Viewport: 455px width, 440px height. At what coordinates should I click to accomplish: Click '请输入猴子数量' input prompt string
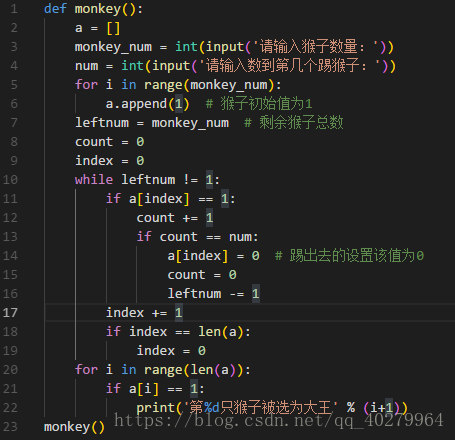tap(315, 47)
